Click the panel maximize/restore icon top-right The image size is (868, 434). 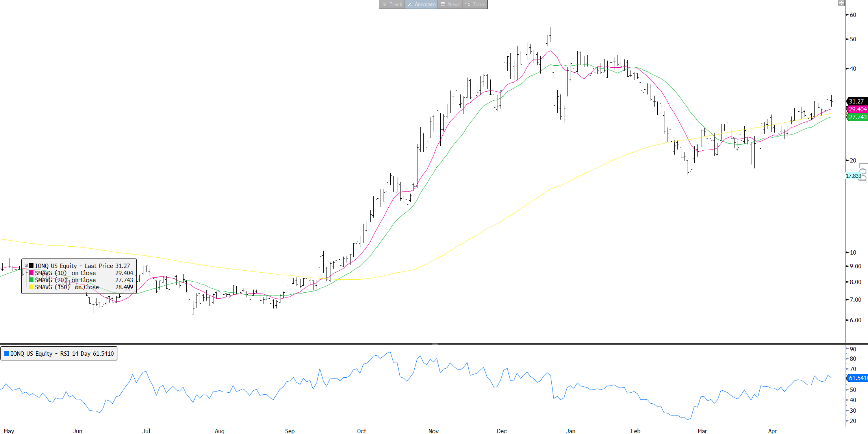coord(841,3)
